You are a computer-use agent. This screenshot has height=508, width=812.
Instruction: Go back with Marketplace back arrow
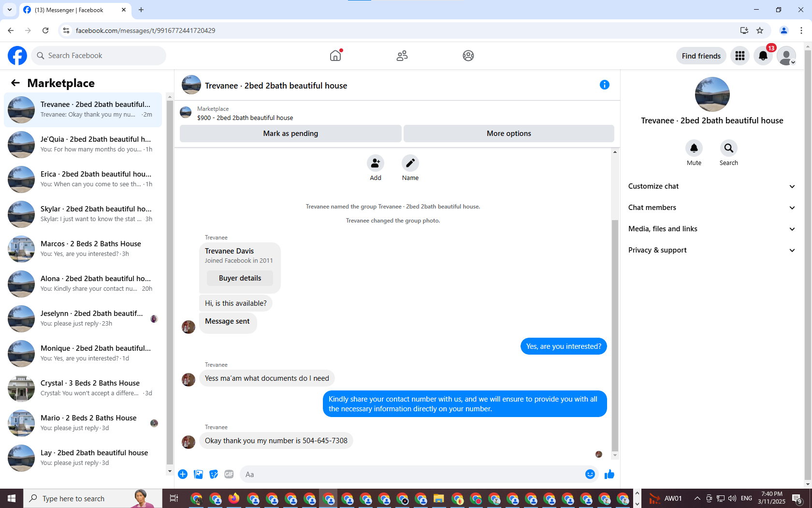click(15, 83)
